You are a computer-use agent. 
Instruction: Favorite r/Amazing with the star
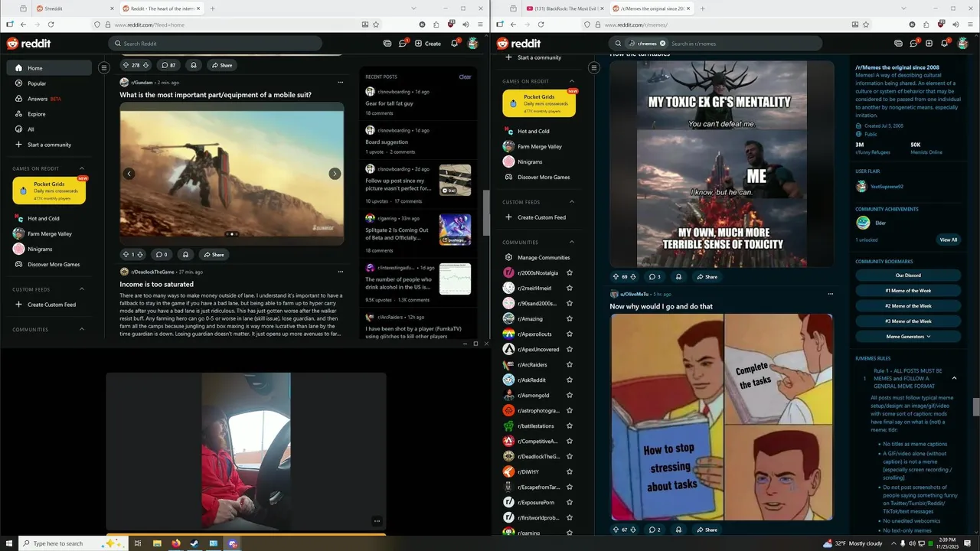pyautogui.click(x=569, y=319)
